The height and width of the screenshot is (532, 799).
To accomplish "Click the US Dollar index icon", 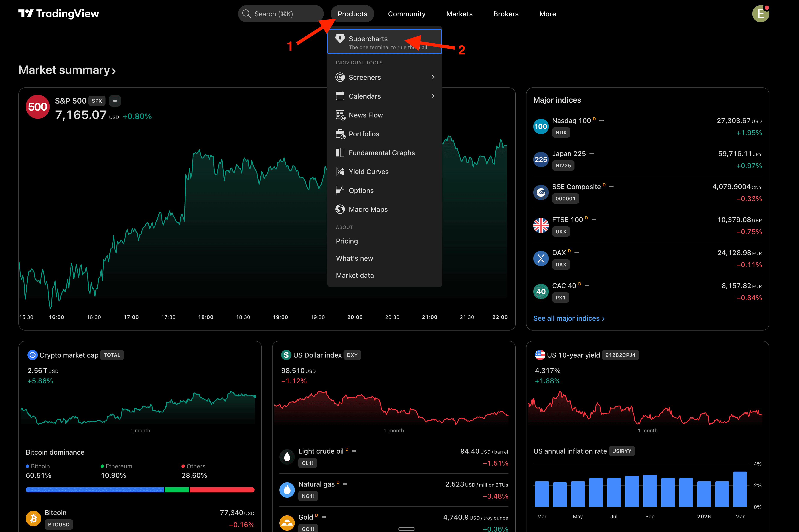I will 286,355.
